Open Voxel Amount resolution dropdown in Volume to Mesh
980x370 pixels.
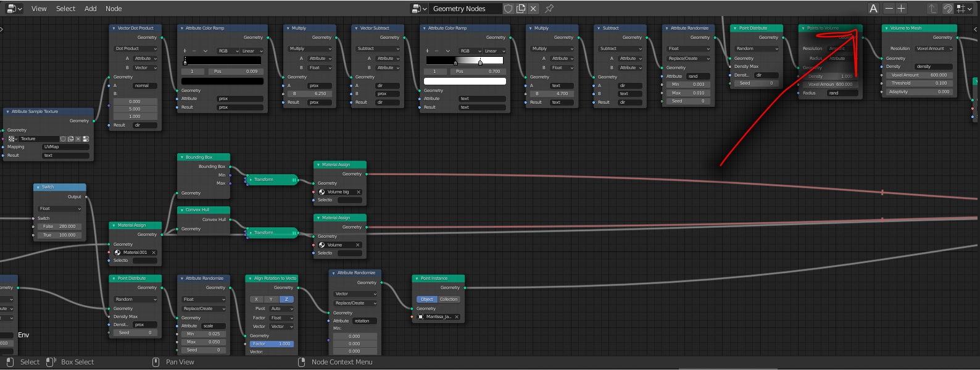point(934,49)
